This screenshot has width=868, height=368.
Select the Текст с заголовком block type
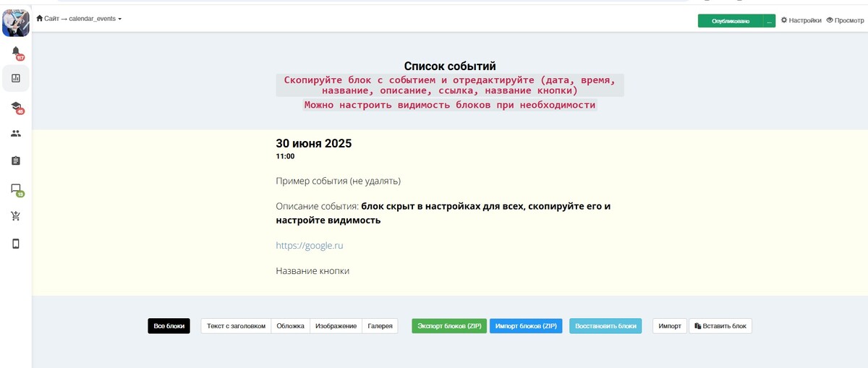tap(236, 326)
